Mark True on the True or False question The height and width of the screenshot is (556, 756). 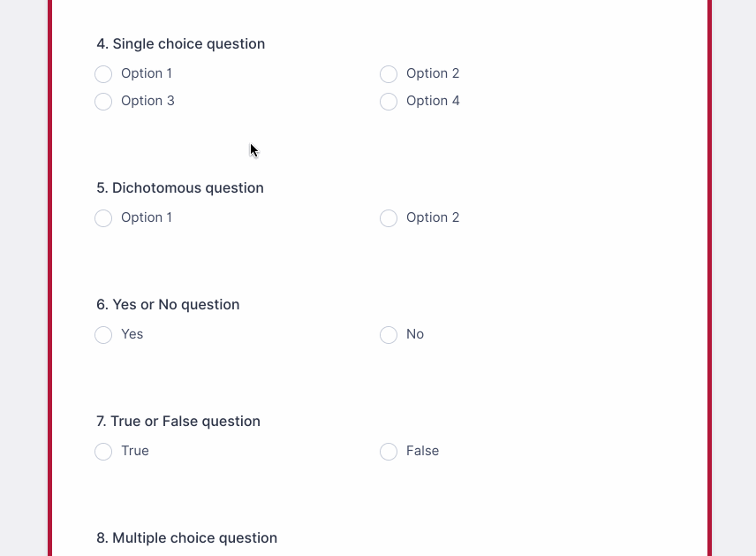[x=103, y=452]
